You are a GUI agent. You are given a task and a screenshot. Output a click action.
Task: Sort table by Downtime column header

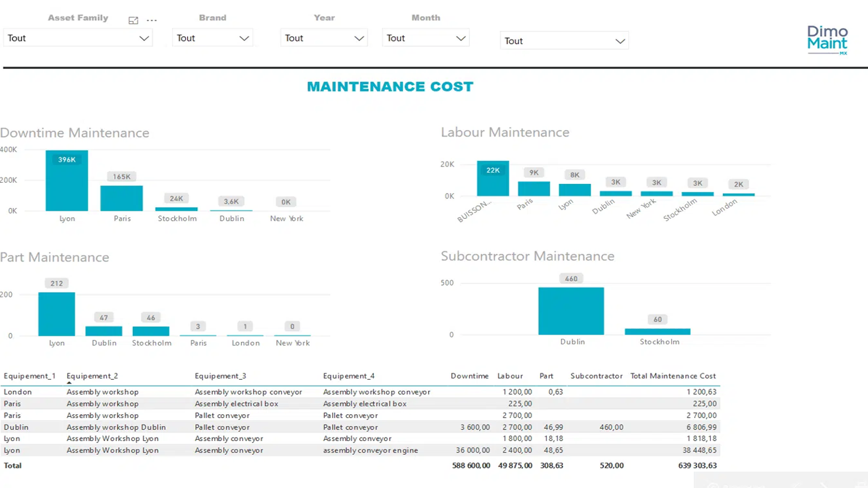(x=469, y=376)
